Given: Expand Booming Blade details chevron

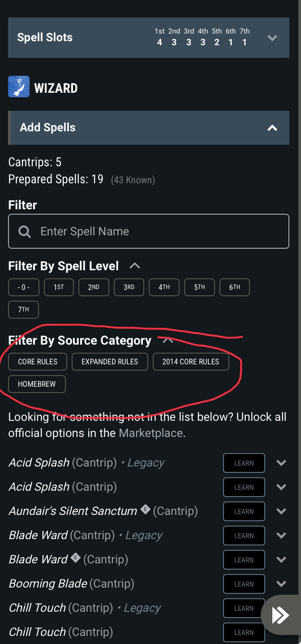Looking at the screenshot, I should [x=281, y=584].
